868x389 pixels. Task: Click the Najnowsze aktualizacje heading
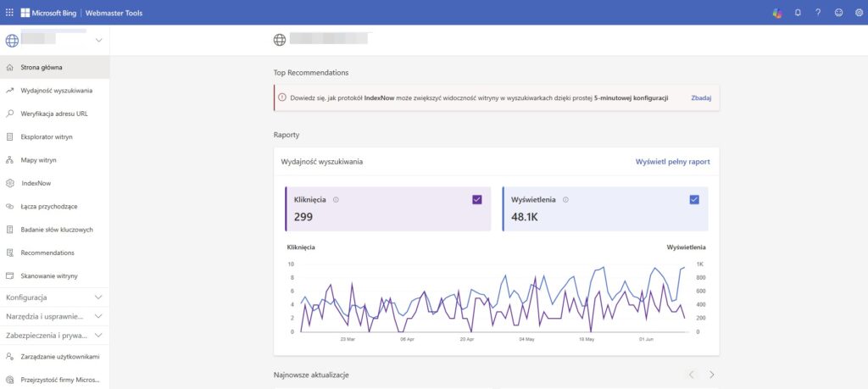(311, 375)
